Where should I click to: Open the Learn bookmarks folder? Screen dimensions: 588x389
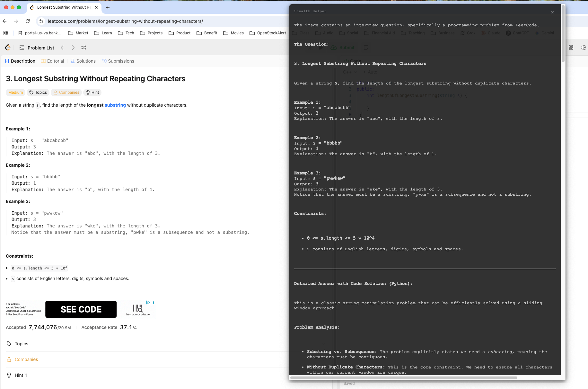103,33
